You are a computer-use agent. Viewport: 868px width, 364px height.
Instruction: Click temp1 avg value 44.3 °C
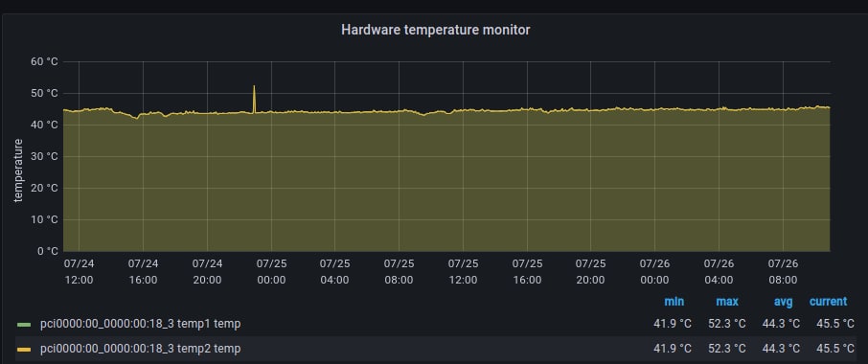coord(781,324)
